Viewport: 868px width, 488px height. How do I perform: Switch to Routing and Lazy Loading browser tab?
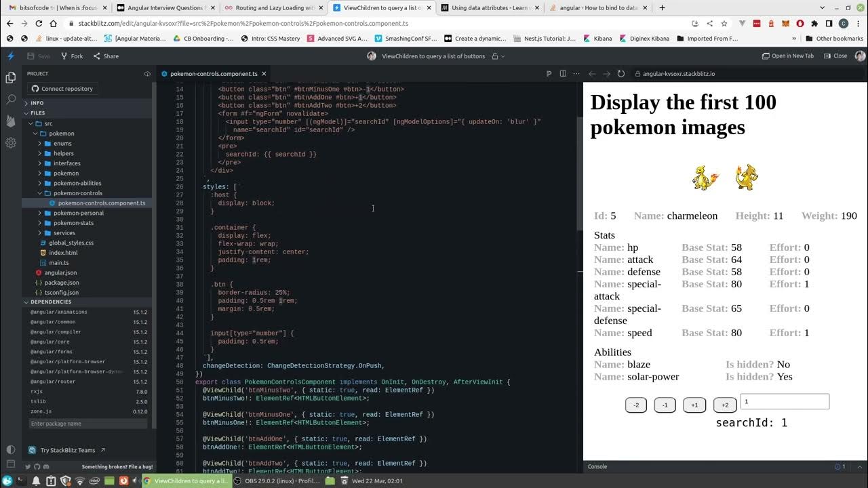273,7
